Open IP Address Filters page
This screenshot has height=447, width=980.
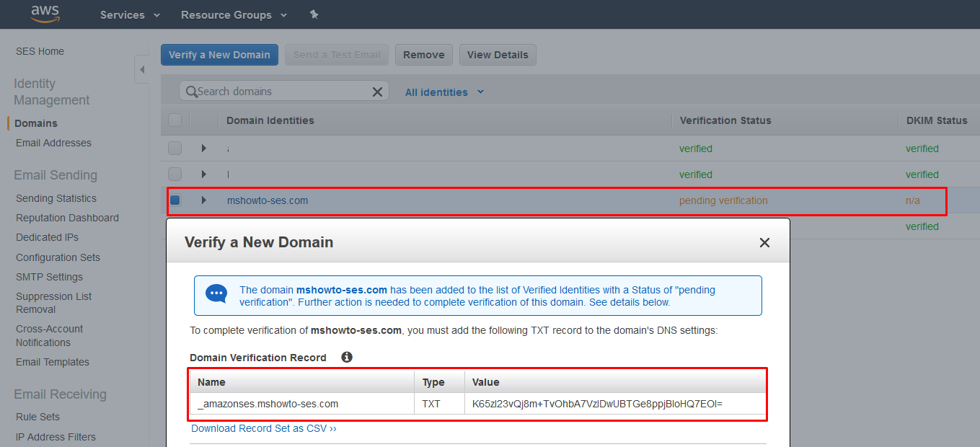coord(56,437)
